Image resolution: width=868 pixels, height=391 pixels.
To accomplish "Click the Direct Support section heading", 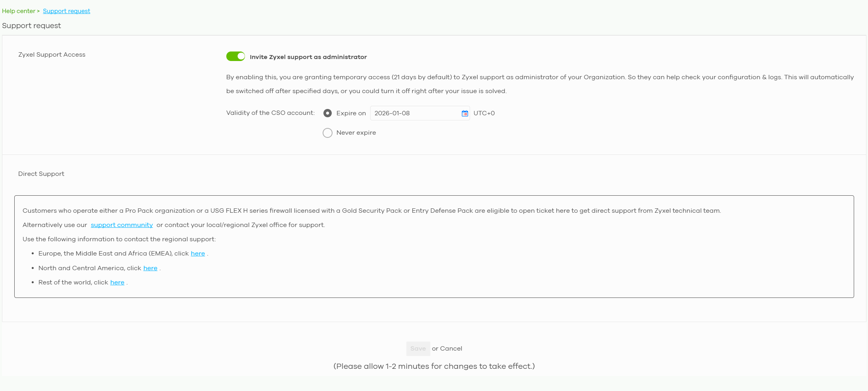I will pyautogui.click(x=41, y=174).
